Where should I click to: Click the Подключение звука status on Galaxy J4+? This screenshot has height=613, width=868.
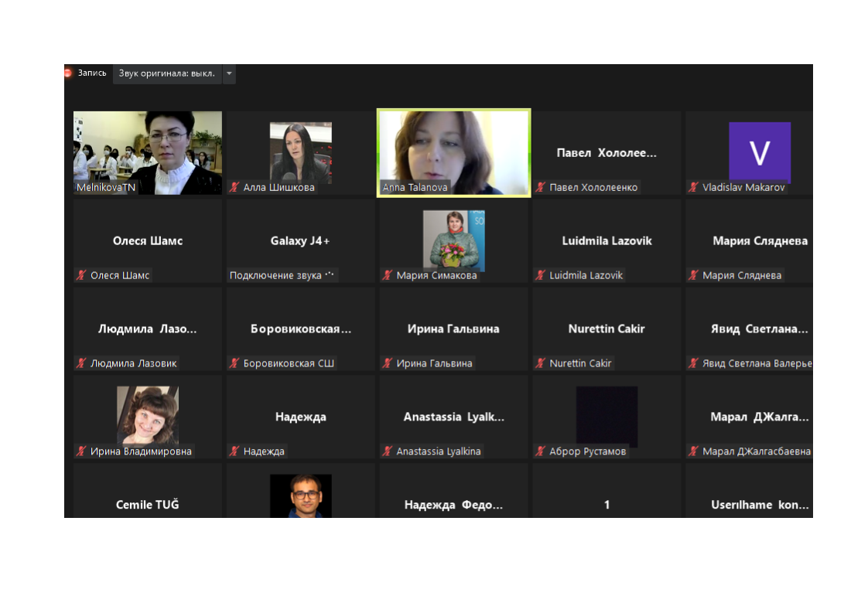(282, 275)
